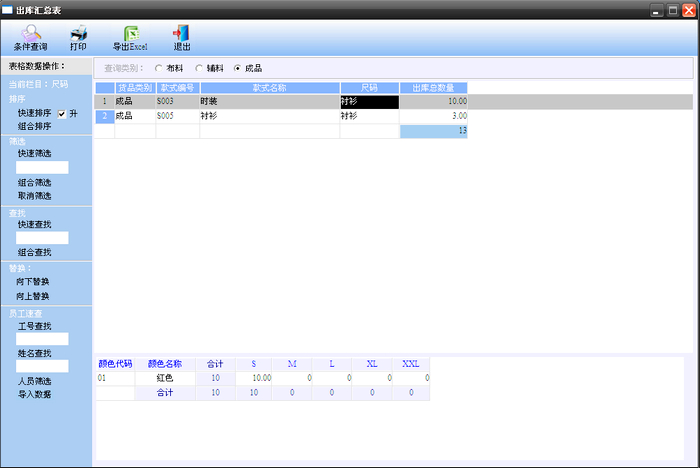700x468 pixels.
Task: Toggle the 升 ascending checkbox
Action: [x=62, y=114]
